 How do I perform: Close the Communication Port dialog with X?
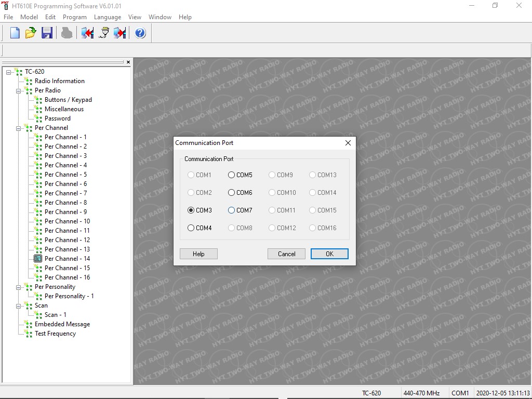coord(348,143)
